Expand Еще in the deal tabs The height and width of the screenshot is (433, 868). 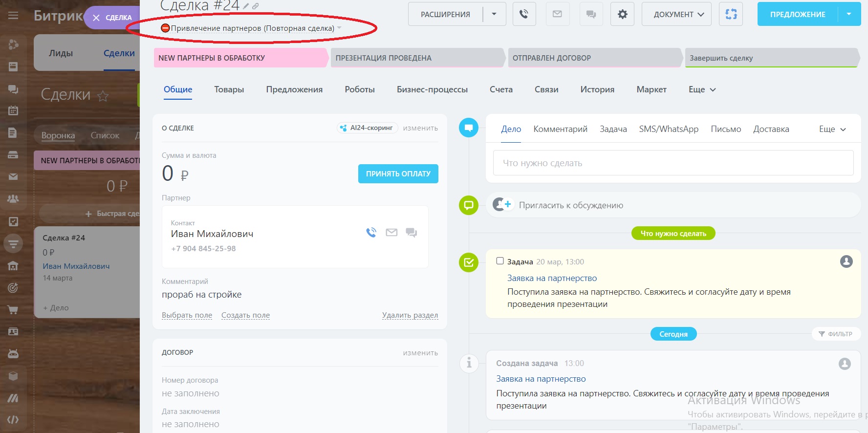(x=702, y=89)
